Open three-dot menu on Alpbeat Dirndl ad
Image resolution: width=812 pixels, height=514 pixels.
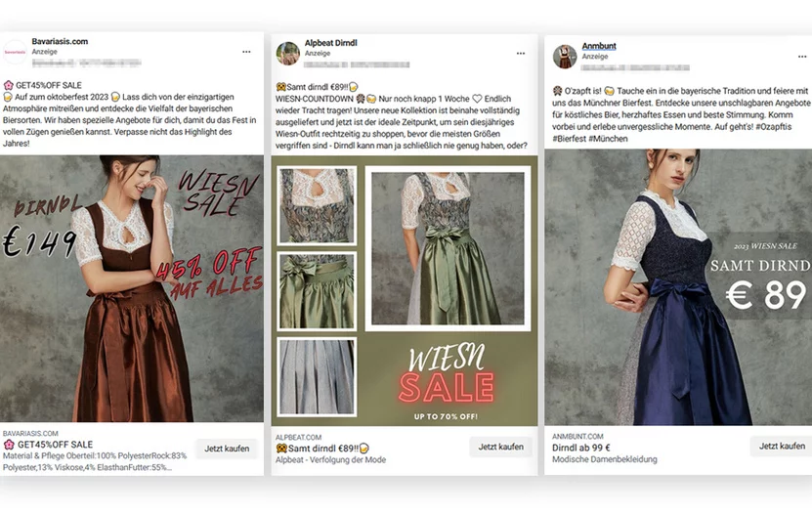point(521,52)
